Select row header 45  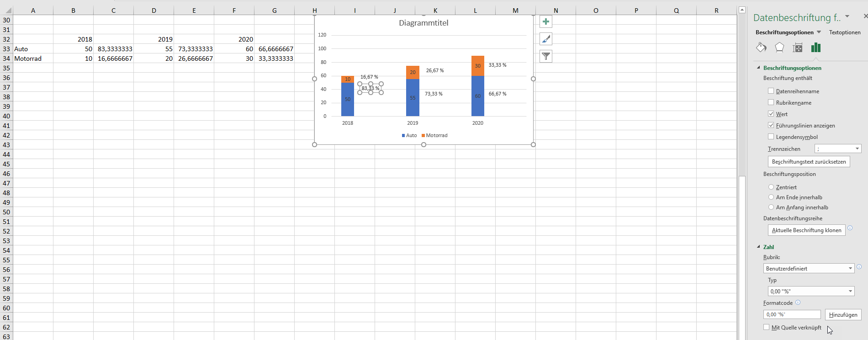[x=6, y=164]
